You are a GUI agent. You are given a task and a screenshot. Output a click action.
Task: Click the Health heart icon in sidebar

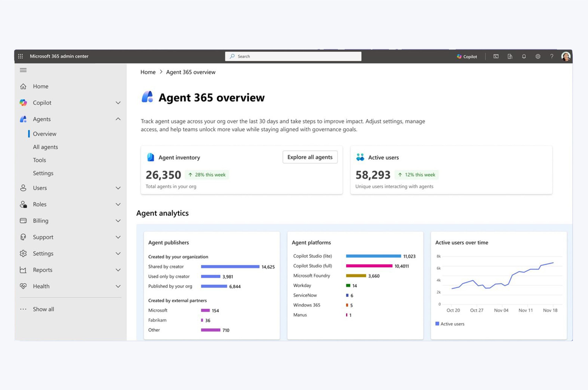[23, 286]
